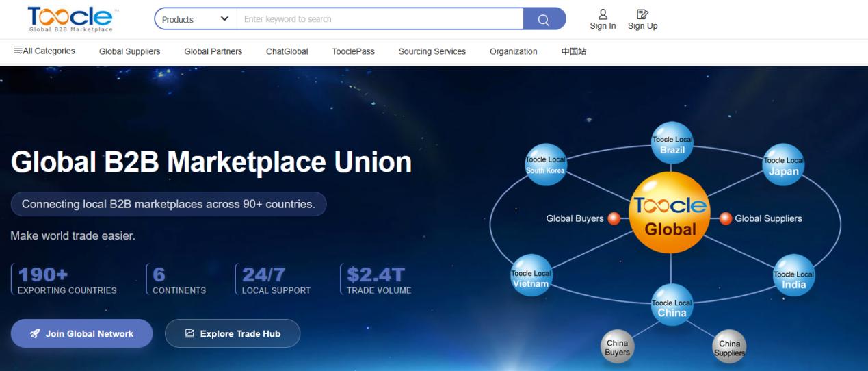Click the gray China Buyers sphere

617,347
